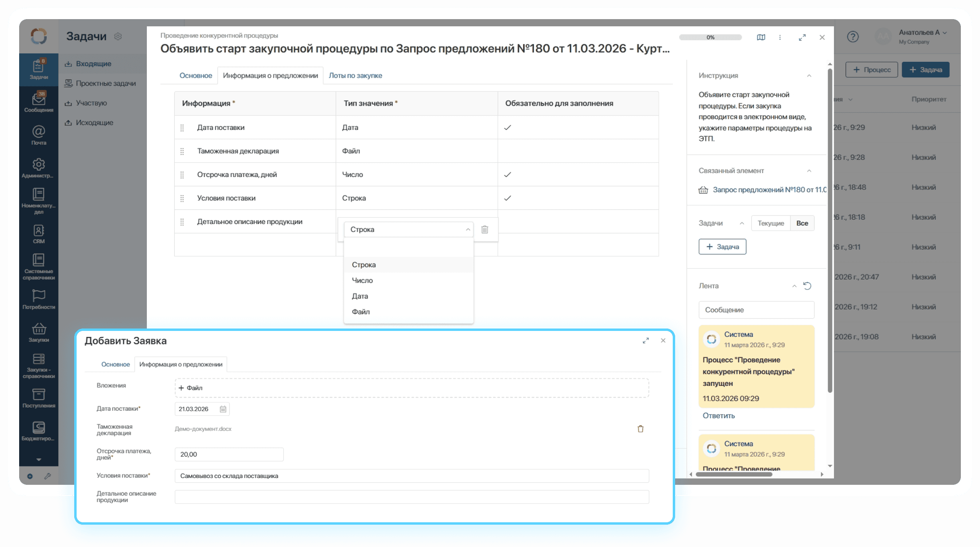The height and width of the screenshot is (547, 980).
Task: Collapse the Инструкция panel
Action: (809, 75)
